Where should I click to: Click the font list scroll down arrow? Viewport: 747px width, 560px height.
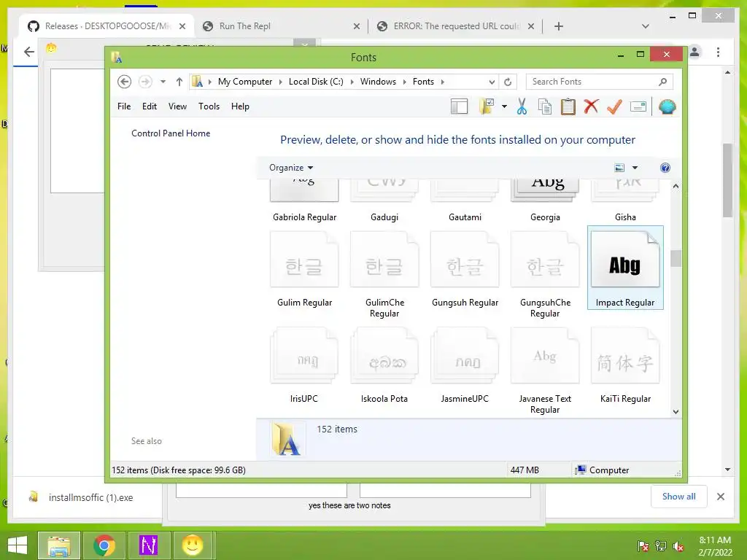[x=676, y=412]
